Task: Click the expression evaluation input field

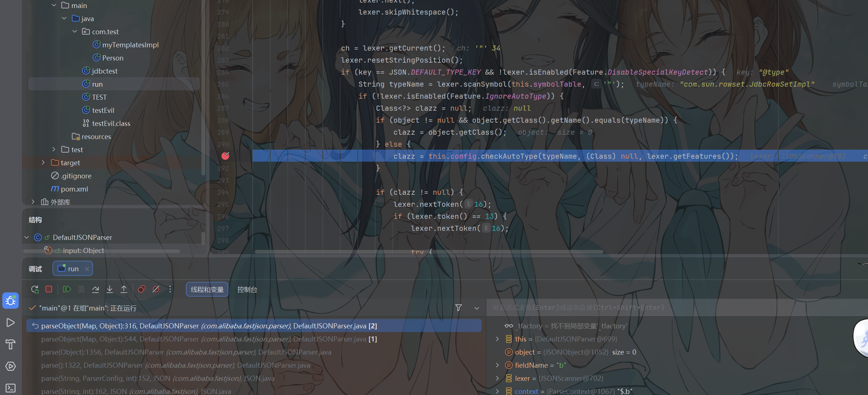Action: click(x=677, y=308)
